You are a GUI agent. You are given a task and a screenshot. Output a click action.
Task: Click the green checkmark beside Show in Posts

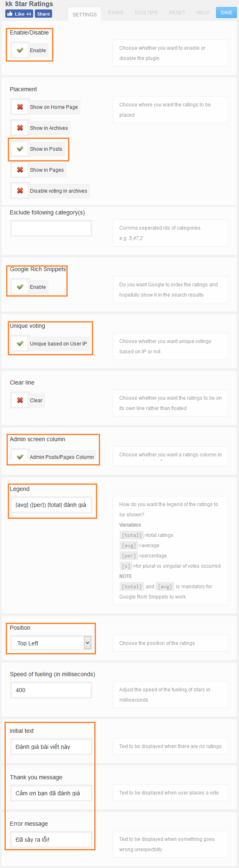coord(19,149)
